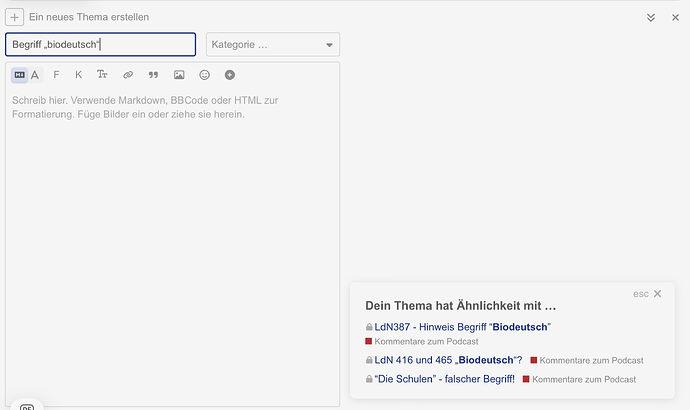The image size is (690, 410).
Task: Open the heading text-size tool
Action: click(102, 75)
